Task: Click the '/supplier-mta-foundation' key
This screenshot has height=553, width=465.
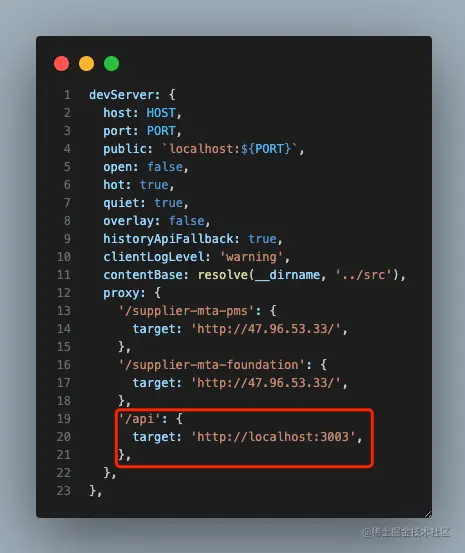Action: click(x=212, y=365)
